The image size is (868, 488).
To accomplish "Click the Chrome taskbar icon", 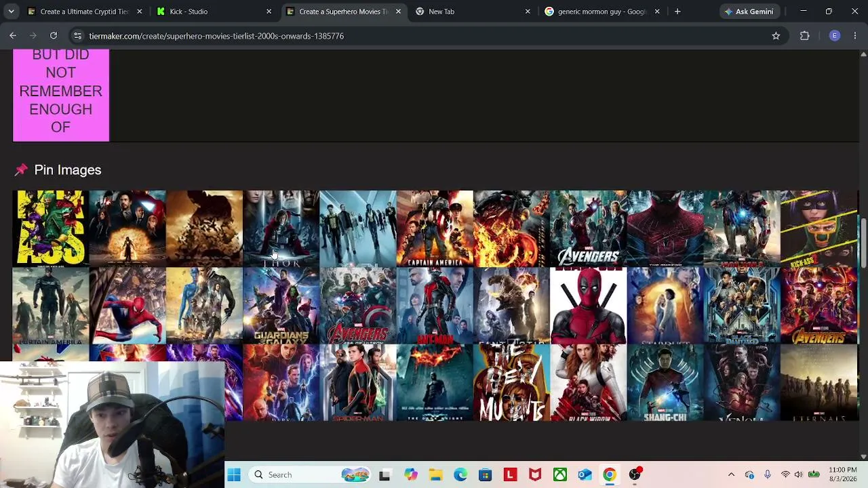I will (x=610, y=475).
